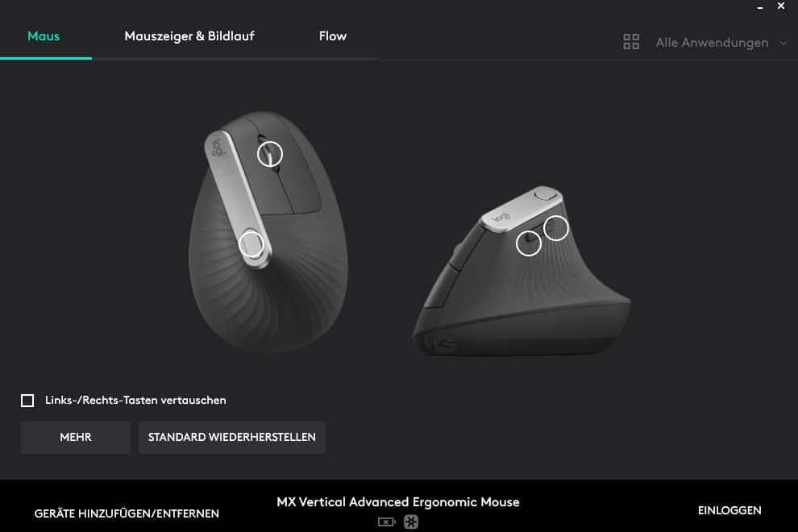Select the scroll wheel circle on the mouse

pos(270,154)
